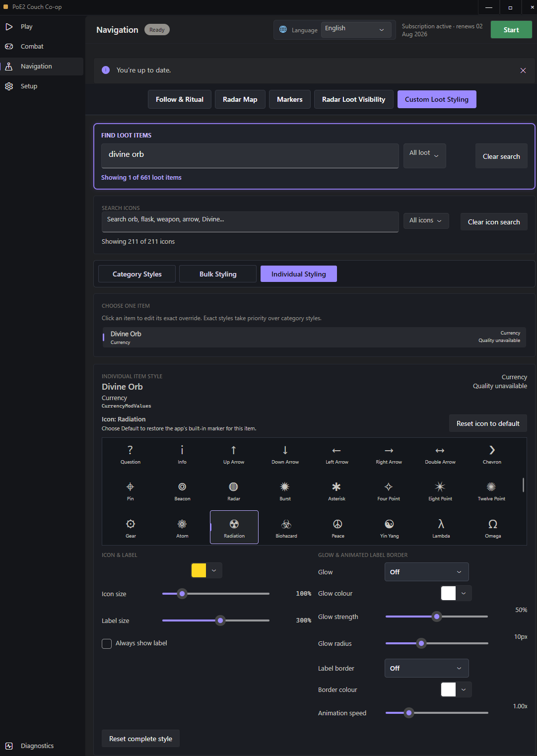Click the Clear icon search button

494,222
